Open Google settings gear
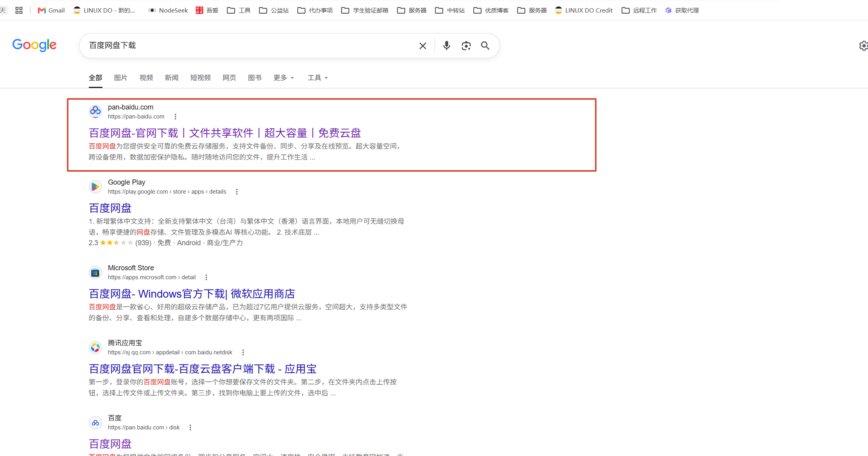 pos(863,46)
